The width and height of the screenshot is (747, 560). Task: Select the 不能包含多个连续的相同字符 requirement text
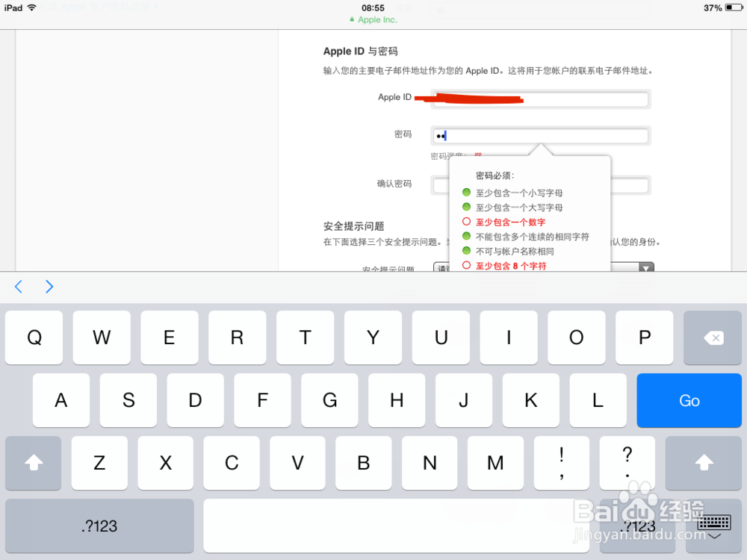[532, 237]
